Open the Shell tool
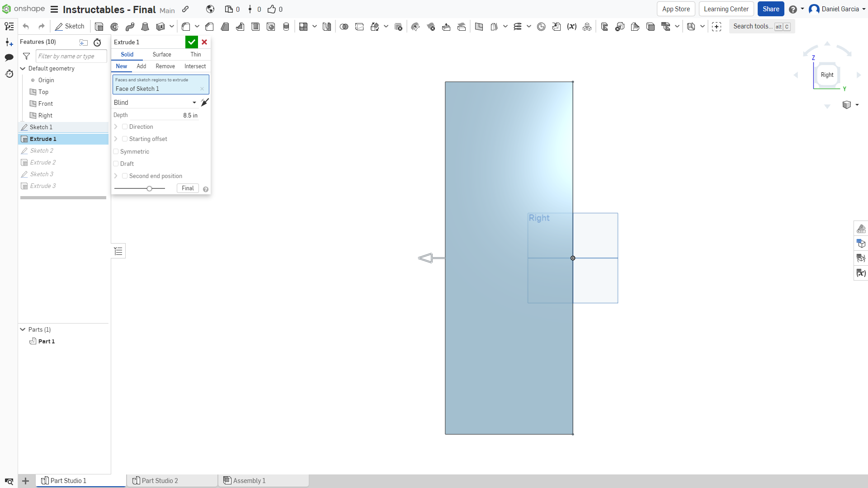 tap(255, 26)
